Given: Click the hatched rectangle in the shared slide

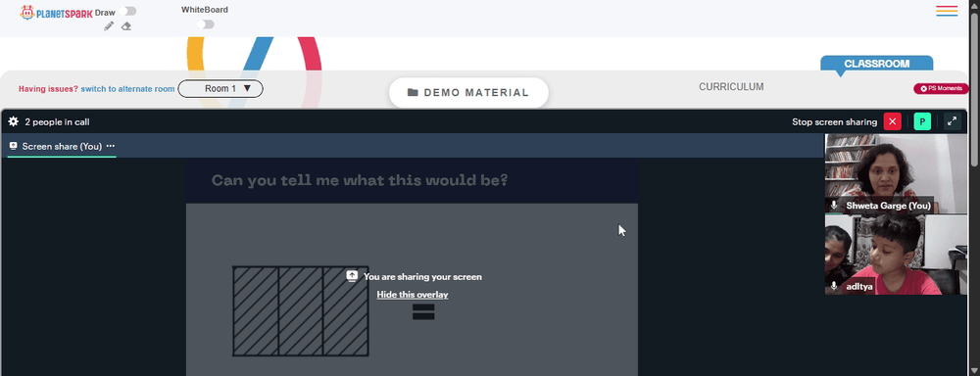Looking at the screenshot, I should click(301, 311).
